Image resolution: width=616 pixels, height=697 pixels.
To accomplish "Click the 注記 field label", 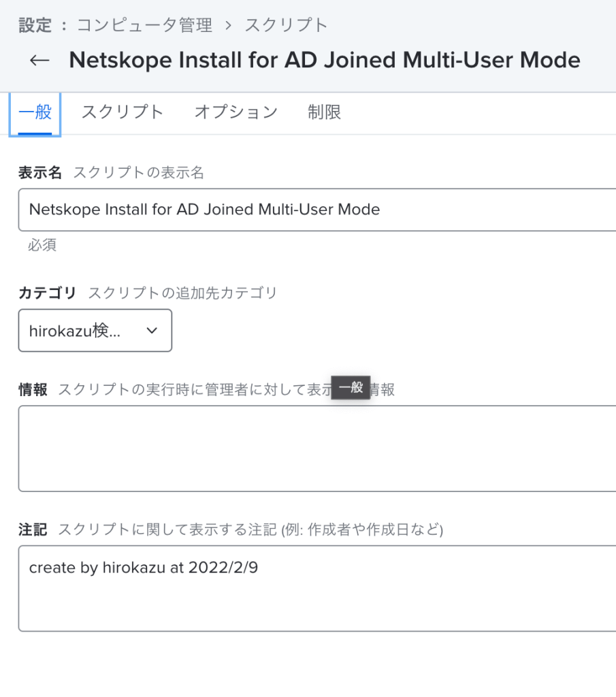I will 33,530.
